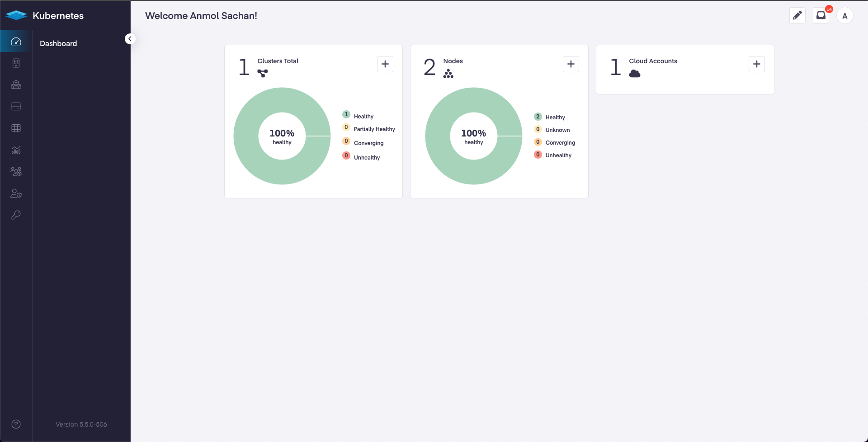
Task: Add a cloud account with plus button
Action: click(x=756, y=64)
